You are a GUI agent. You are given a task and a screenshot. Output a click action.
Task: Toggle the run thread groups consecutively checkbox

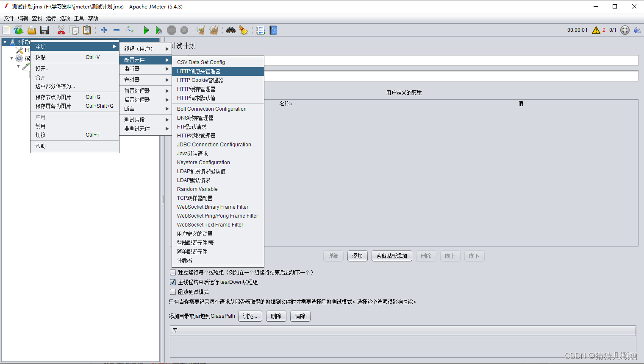click(173, 272)
